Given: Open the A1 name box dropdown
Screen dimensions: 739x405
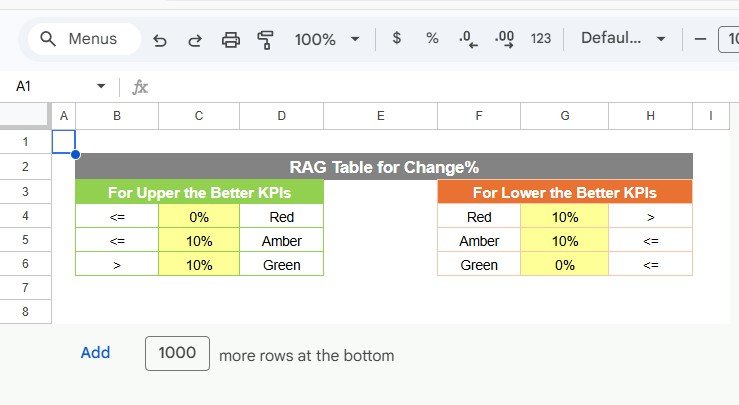Looking at the screenshot, I should click(101, 86).
